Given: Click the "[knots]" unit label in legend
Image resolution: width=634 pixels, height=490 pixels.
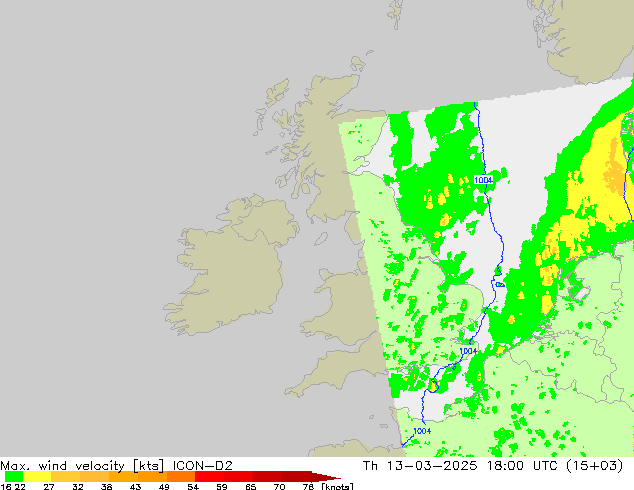Looking at the screenshot, I should [337, 486].
